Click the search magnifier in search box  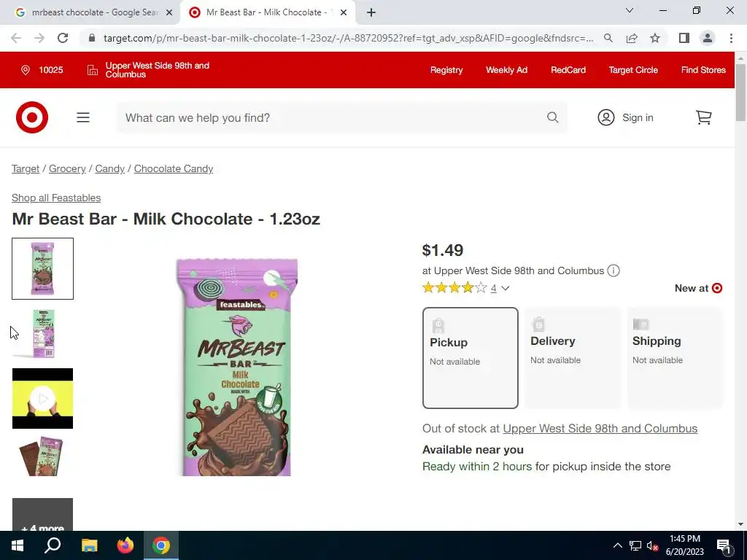(553, 117)
